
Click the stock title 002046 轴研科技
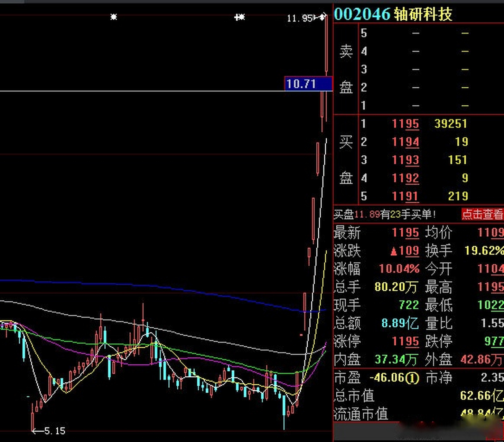(x=393, y=15)
